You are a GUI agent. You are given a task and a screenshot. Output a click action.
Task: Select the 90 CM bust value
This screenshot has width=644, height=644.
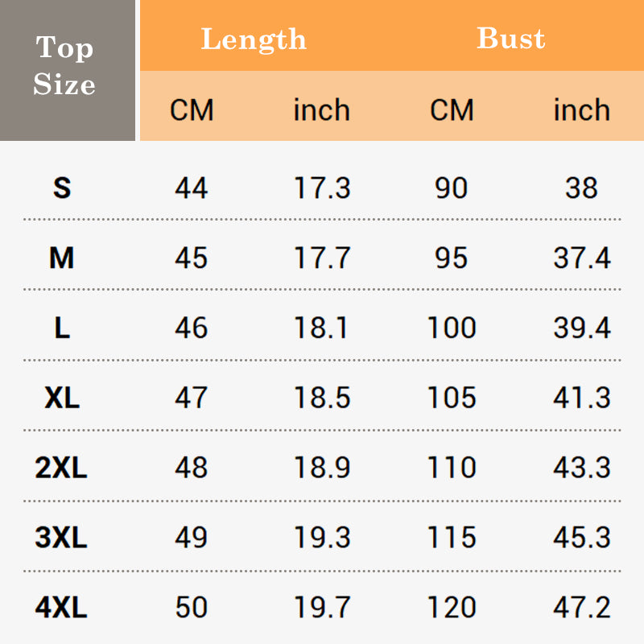[451, 188]
